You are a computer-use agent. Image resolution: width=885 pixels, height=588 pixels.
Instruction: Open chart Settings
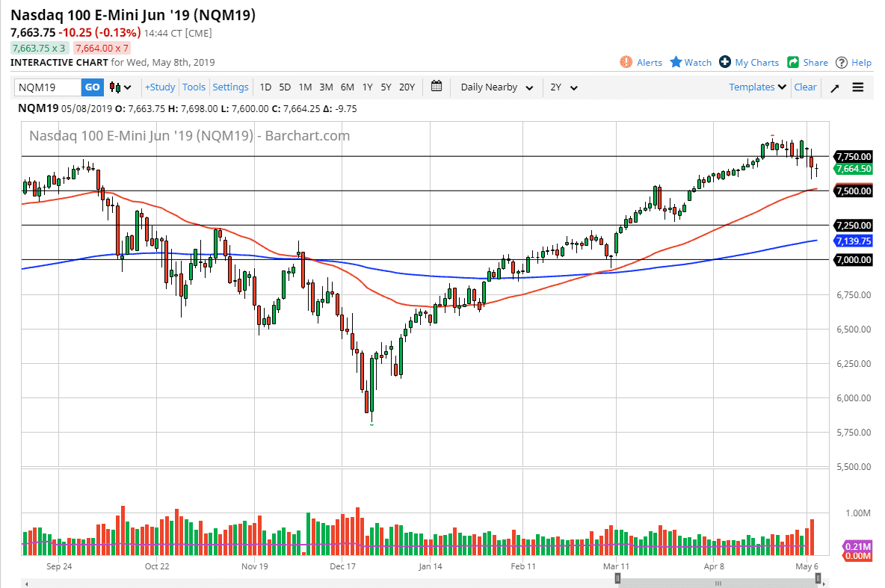(230, 87)
